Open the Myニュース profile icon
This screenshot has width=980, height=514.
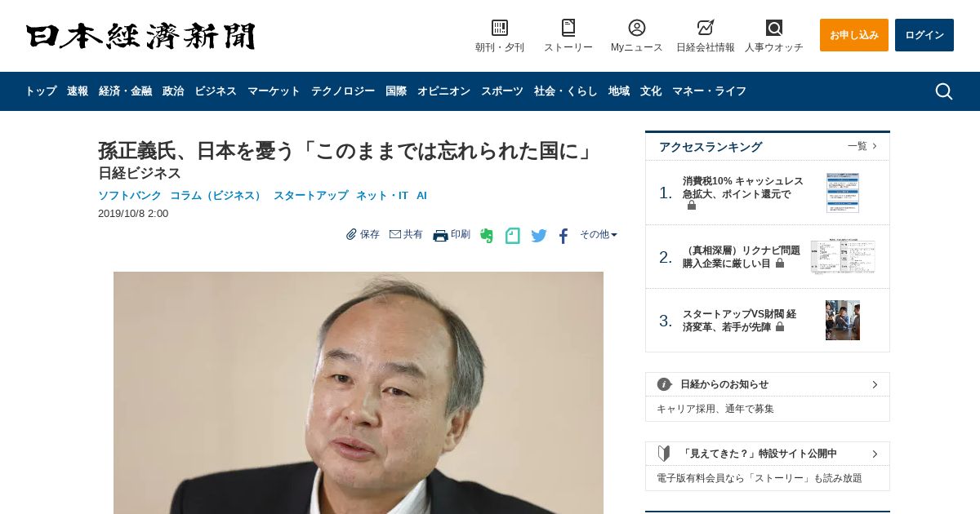[637, 28]
